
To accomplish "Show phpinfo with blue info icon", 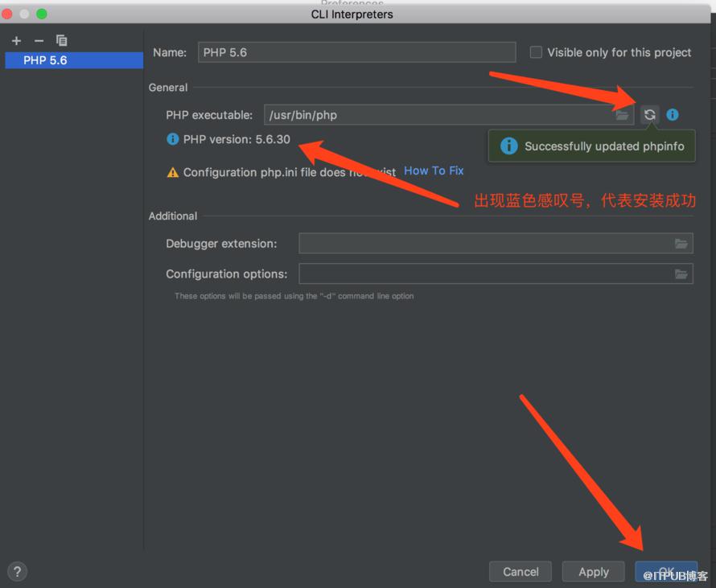I will tap(673, 114).
